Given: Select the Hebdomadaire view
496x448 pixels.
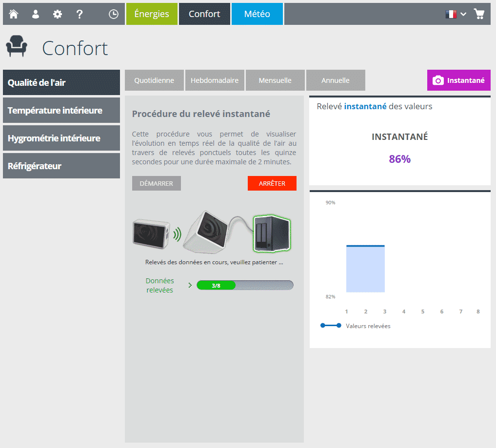Looking at the screenshot, I should pyautogui.click(x=215, y=80).
